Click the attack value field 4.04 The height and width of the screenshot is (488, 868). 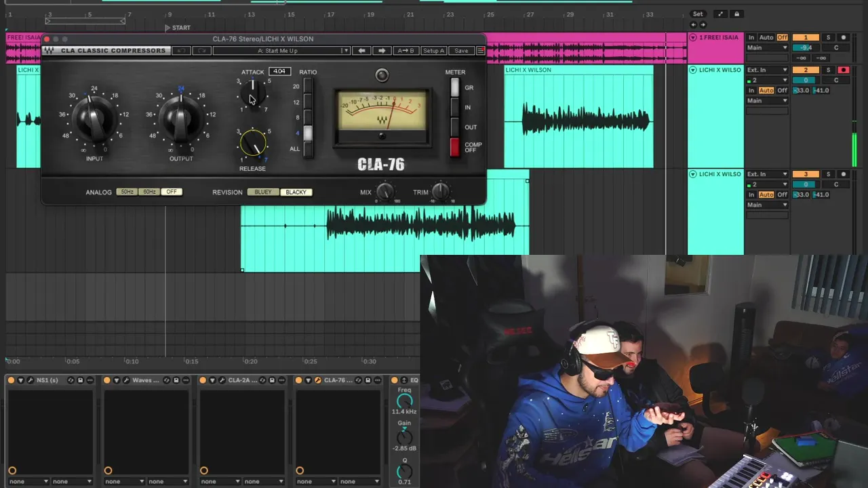point(279,71)
